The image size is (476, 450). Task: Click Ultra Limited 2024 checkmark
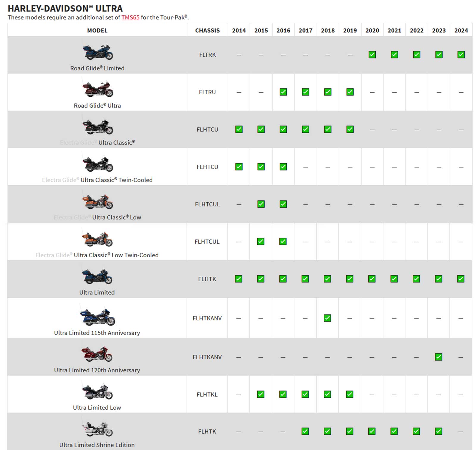pos(461,279)
